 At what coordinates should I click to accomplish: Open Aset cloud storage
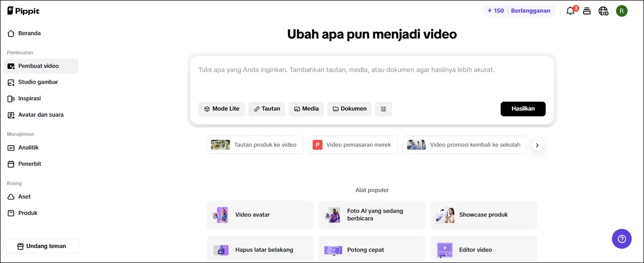coord(41,196)
